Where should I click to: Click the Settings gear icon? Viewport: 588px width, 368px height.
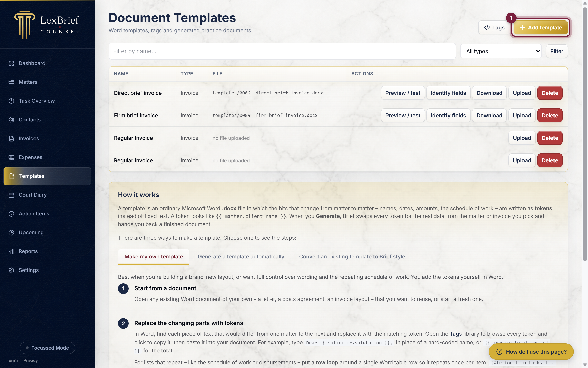tap(11, 270)
